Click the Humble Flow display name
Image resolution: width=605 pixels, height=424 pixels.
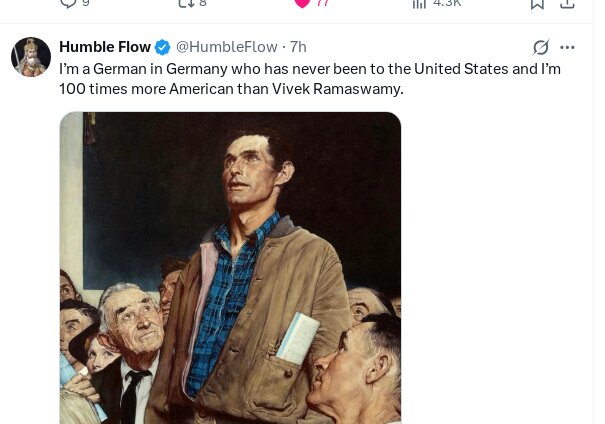105,47
